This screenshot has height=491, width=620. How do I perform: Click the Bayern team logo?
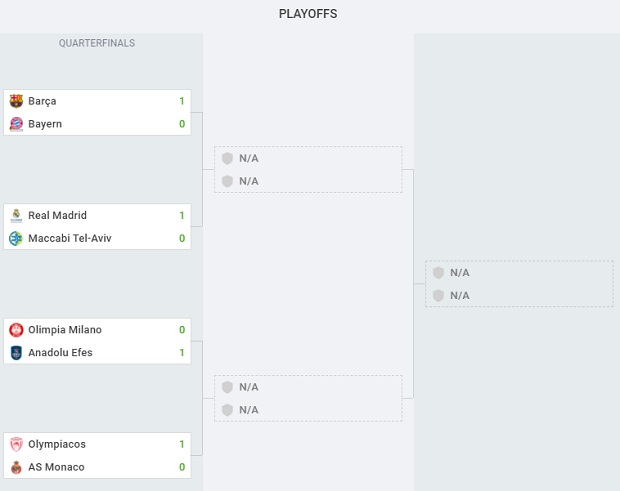[x=16, y=124]
